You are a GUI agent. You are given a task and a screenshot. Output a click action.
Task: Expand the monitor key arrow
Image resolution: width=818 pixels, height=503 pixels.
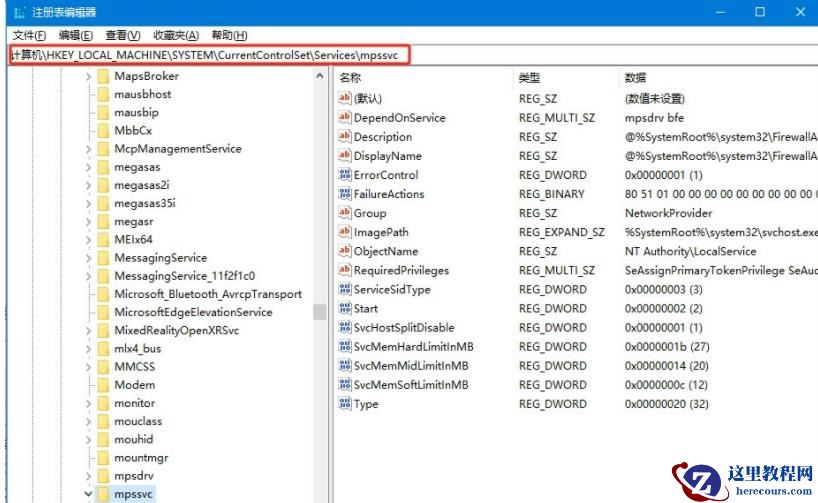pos(88,403)
